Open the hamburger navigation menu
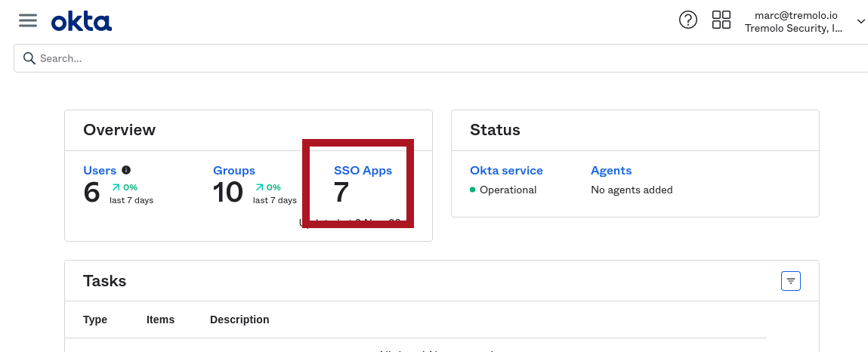This screenshot has height=352, width=868. (x=28, y=20)
